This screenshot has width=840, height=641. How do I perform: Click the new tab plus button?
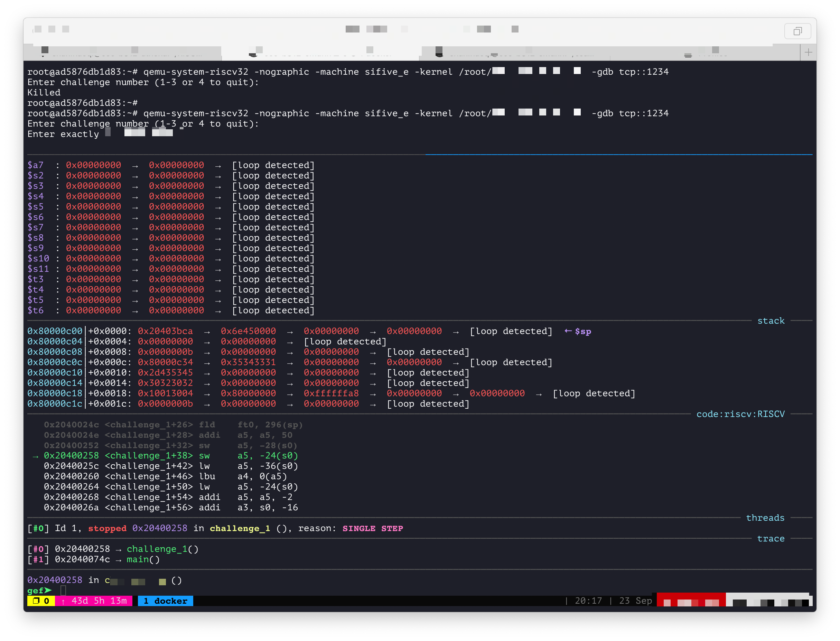point(808,52)
